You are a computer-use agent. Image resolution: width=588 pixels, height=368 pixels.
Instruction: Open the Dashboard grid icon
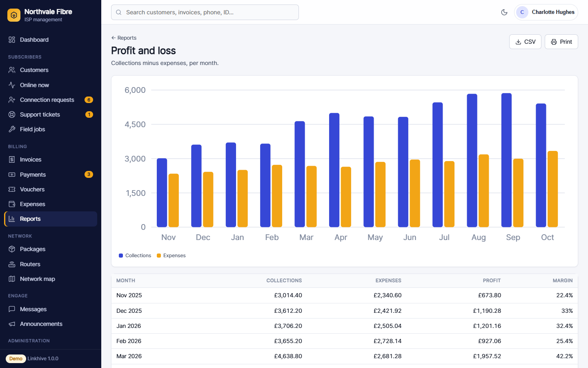coord(12,40)
